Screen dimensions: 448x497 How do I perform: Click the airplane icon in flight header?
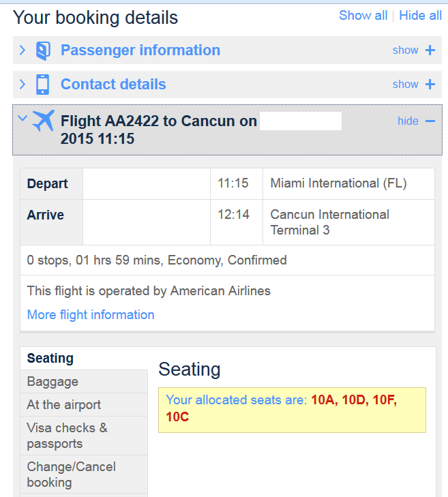44,121
